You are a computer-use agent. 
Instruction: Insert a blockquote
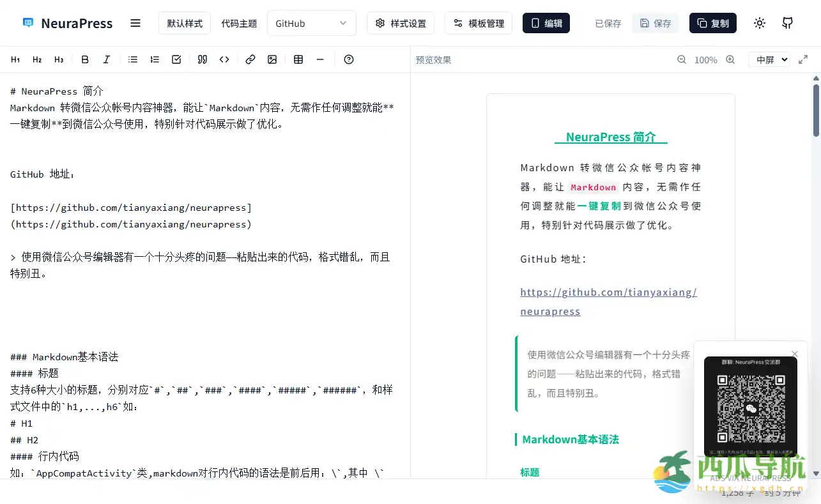202,59
